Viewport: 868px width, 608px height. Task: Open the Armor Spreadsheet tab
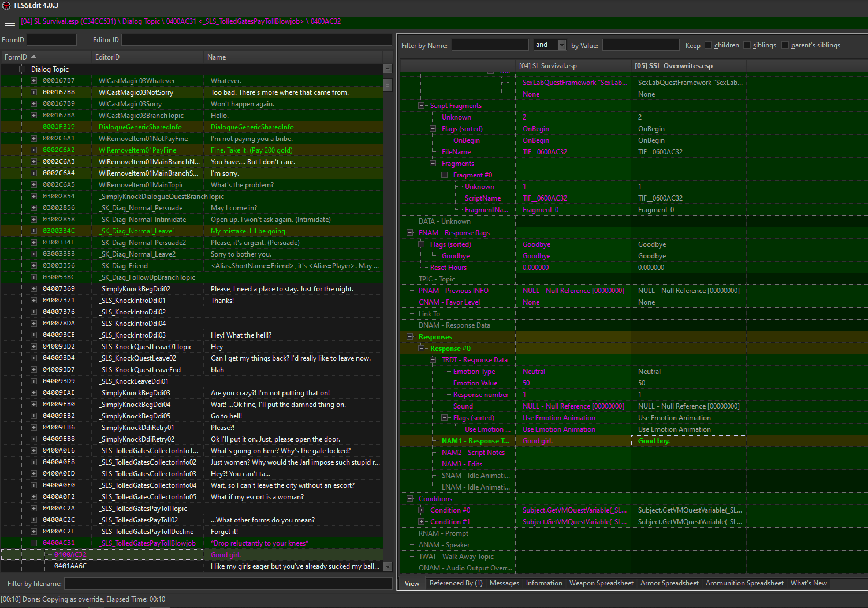[x=669, y=583]
